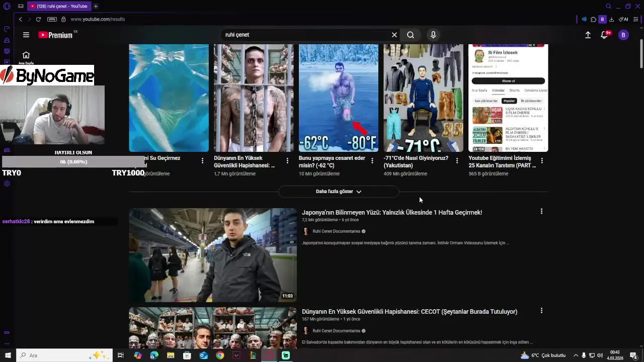Screen dimensions: 644x362
Task: Open more options for CECOT prison video
Action: coord(541,311)
